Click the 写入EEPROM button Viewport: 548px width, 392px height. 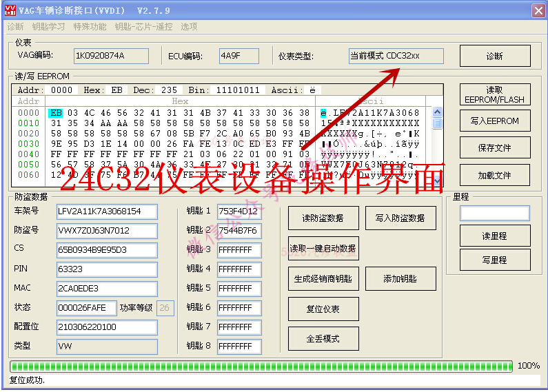[x=495, y=121]
